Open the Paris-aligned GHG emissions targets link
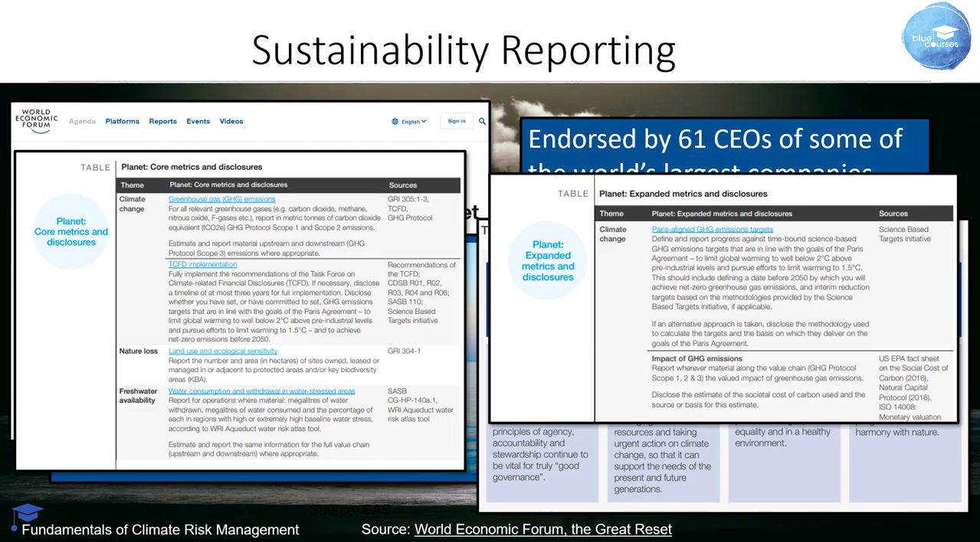Image resolution: width=980 pixels, height=542 pixels. [x=713, y=229]
